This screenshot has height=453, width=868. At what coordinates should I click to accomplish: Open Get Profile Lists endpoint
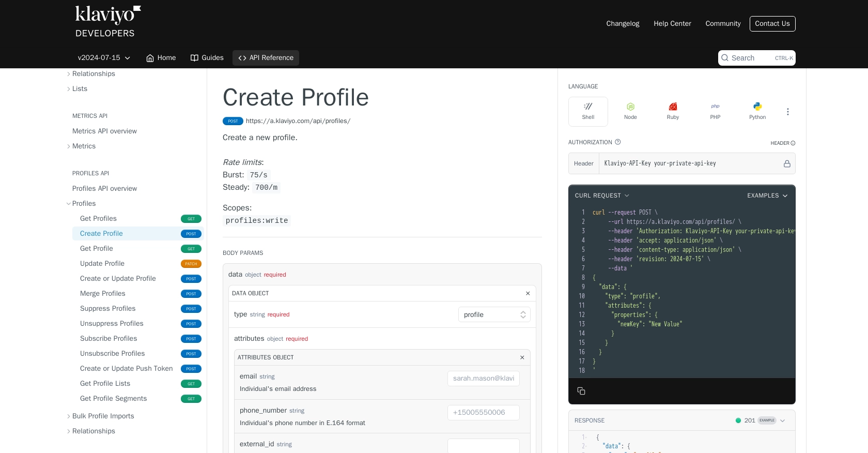(138, 384)
